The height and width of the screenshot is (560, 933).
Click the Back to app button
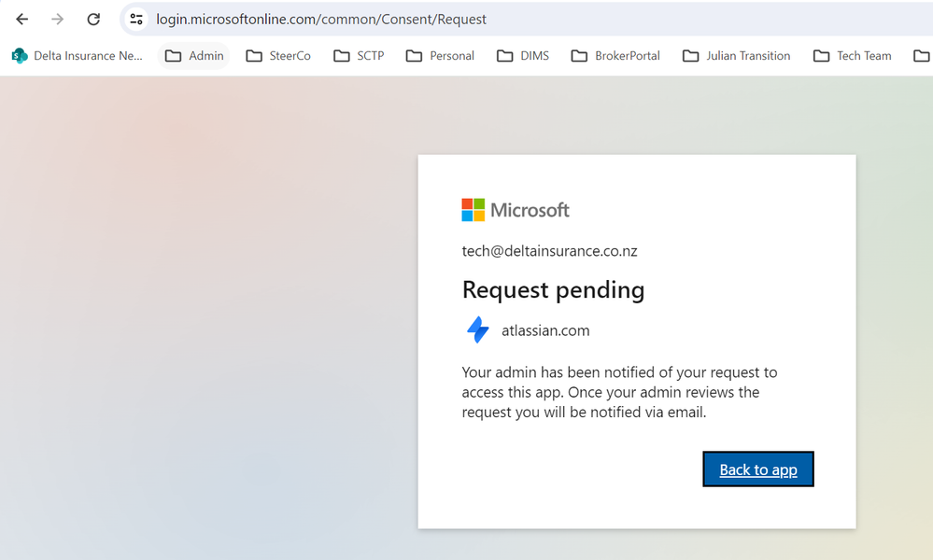pyautogui.click(x=758, y=469)
